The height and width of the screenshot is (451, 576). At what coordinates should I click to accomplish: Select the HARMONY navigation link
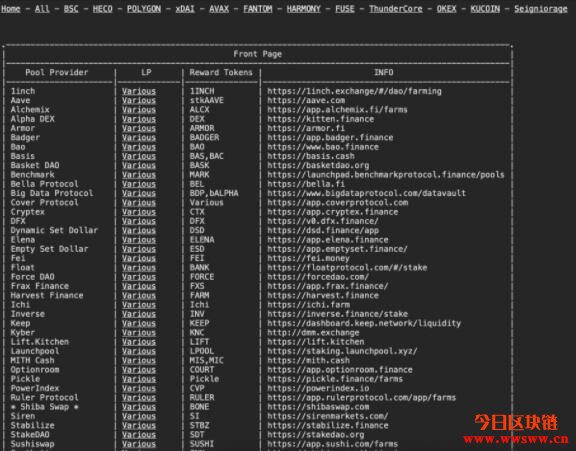(303, 8)
